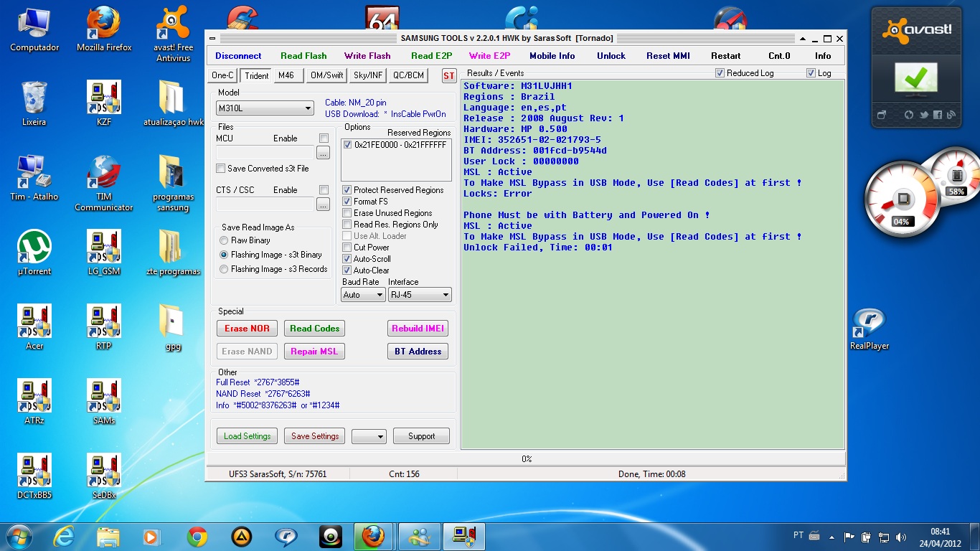Select Flashing Image - s3 Records
980x551 pixels.
tap(224, 269)
